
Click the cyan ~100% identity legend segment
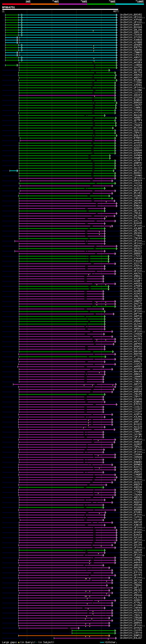click(130, 4)
